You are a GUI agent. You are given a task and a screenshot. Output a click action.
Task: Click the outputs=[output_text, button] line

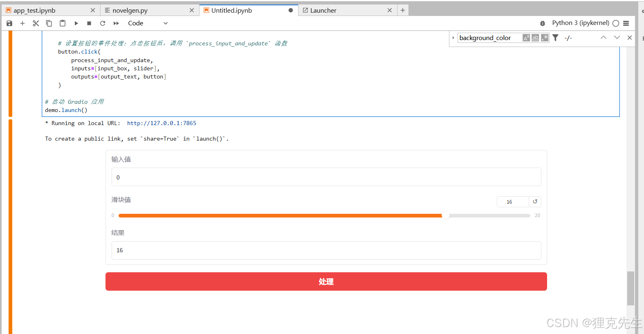119,77
